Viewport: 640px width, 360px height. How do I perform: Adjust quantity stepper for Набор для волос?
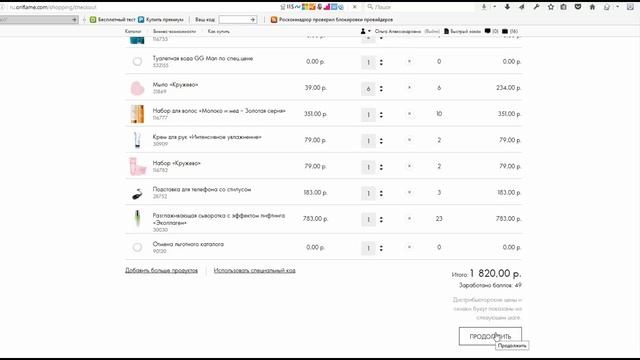click(x=381, y=115)
